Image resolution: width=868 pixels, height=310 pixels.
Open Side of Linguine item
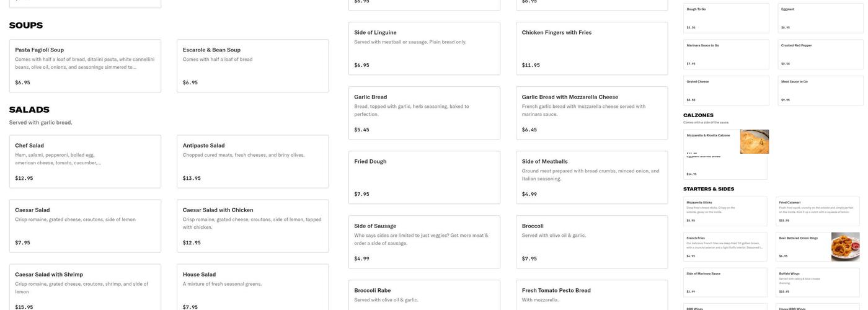(x=424, y=48)
